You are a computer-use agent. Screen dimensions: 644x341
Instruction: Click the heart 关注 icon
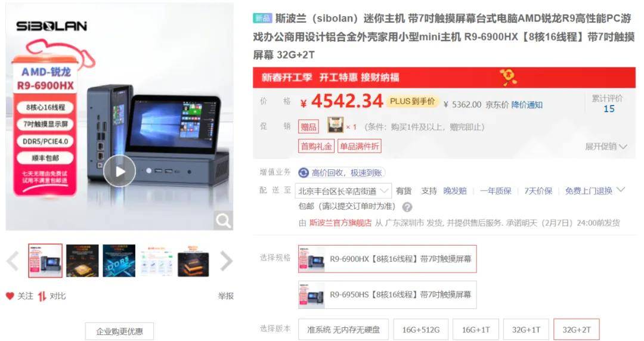click(10, 296)
